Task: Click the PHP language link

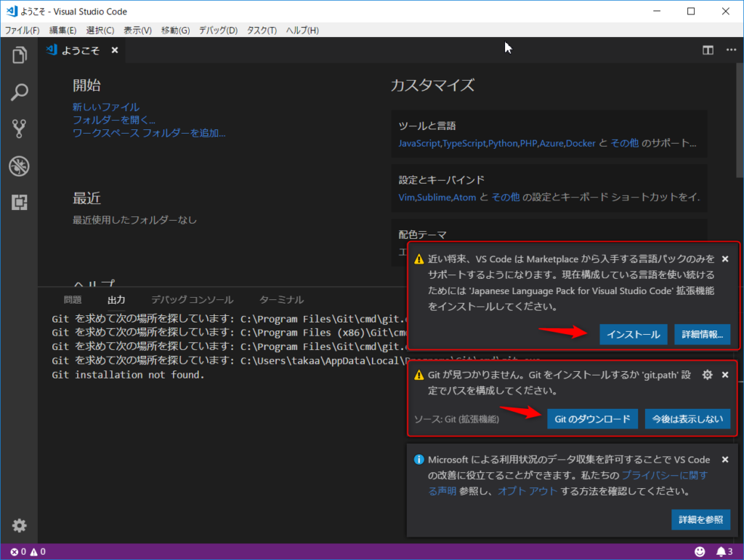Action: [528, 143]
